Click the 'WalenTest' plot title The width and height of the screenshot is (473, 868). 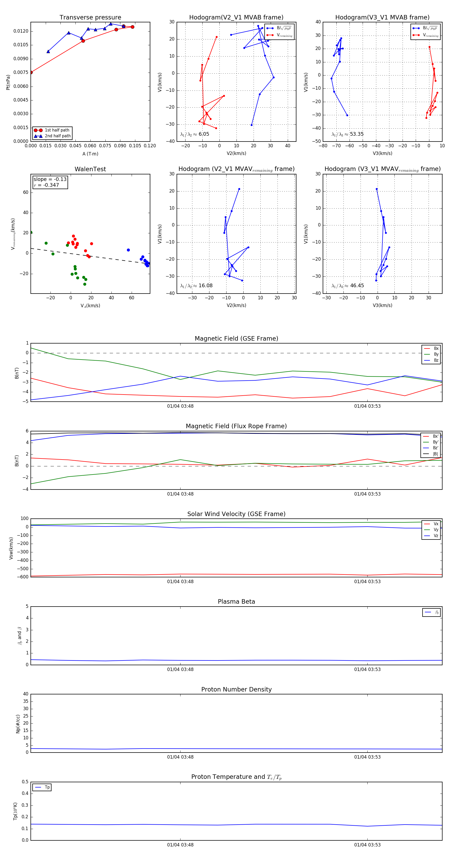(90, 169)
